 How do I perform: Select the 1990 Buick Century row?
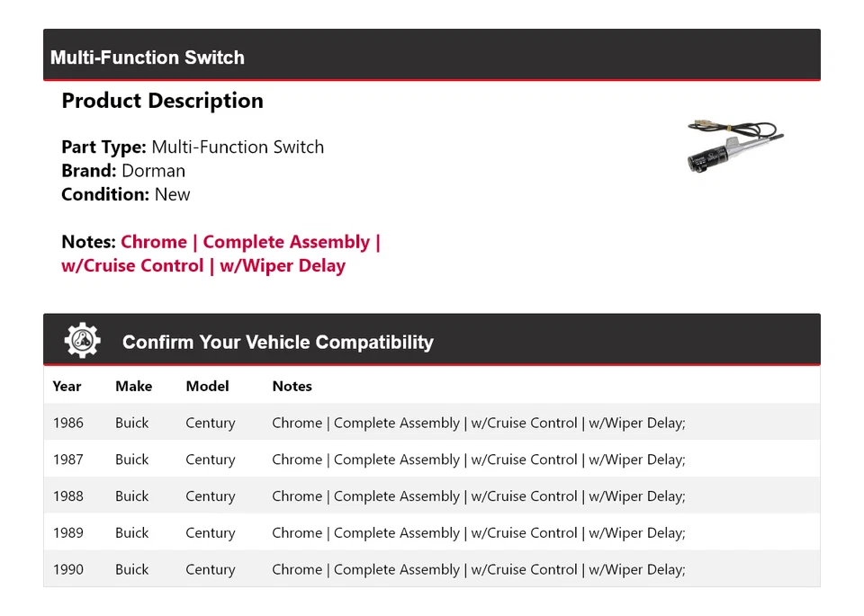(x=432, y=569)
